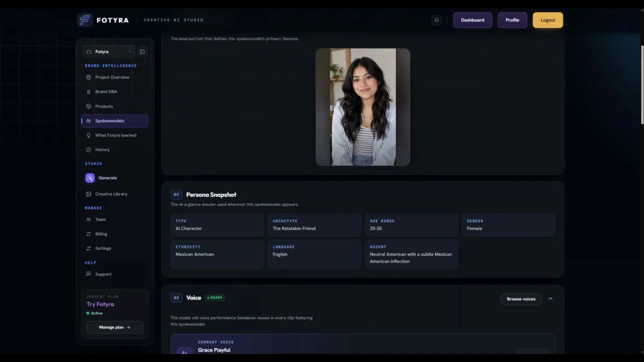Click the Dashboard button
The height and width of the screenshot is (362, 644).
[473, 20]
